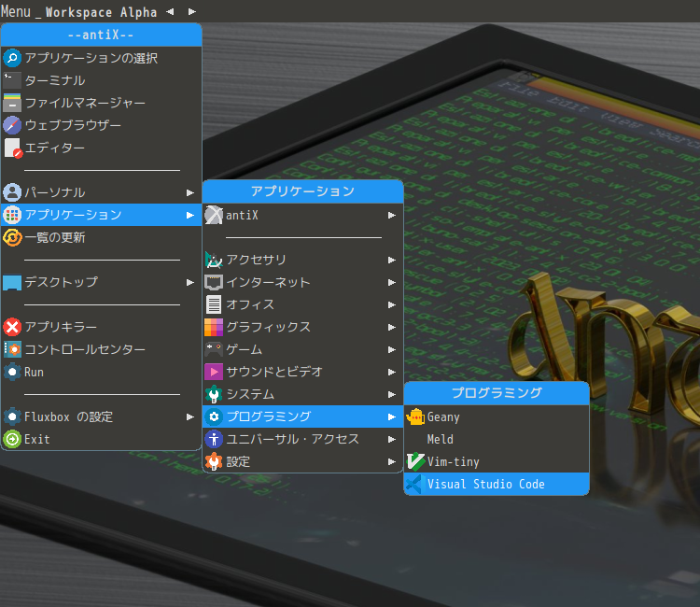Click the red X icon for アプリキラー
700x607 pixels.
click(x=12, y=327)
